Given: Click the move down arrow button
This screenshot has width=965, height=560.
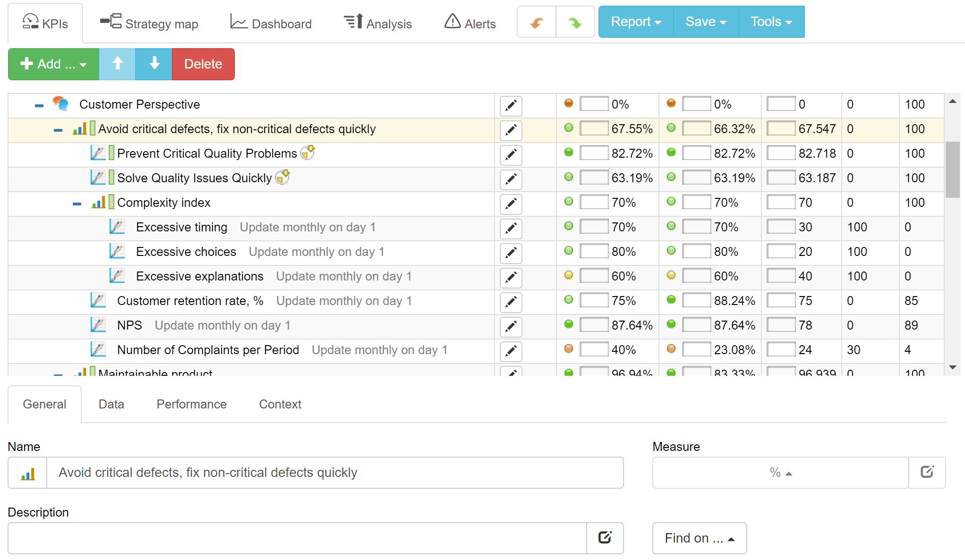Looking at the screenshot, I should click(x=154, y=64).
